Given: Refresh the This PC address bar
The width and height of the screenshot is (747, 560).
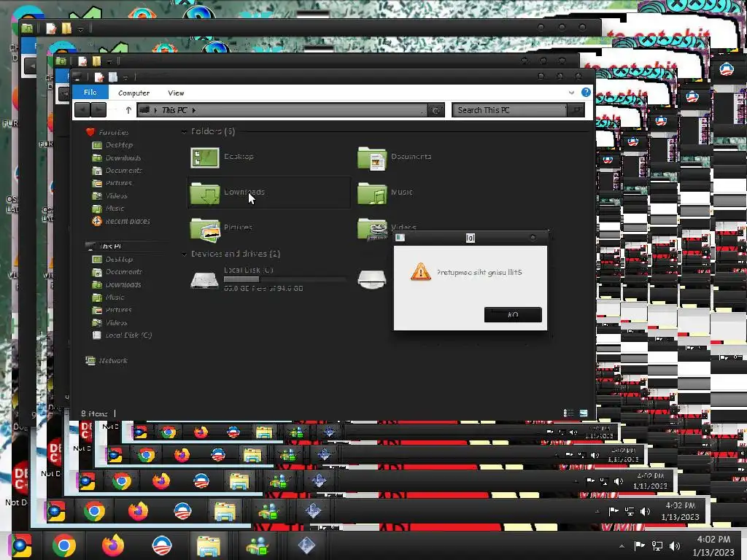Looking at the screenshot, I should [436, 110].
